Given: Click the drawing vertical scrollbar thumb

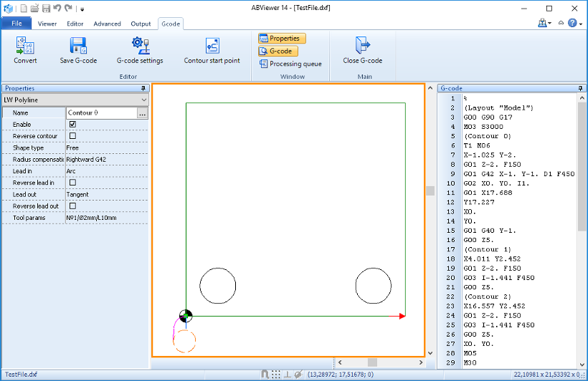Looking at the screenshot, I should click(x=430, y=190).
